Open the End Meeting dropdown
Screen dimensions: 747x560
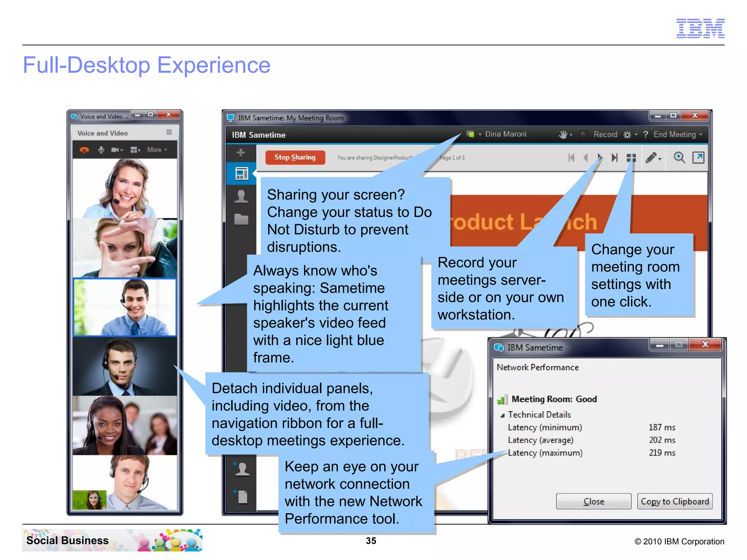[678, 135]
